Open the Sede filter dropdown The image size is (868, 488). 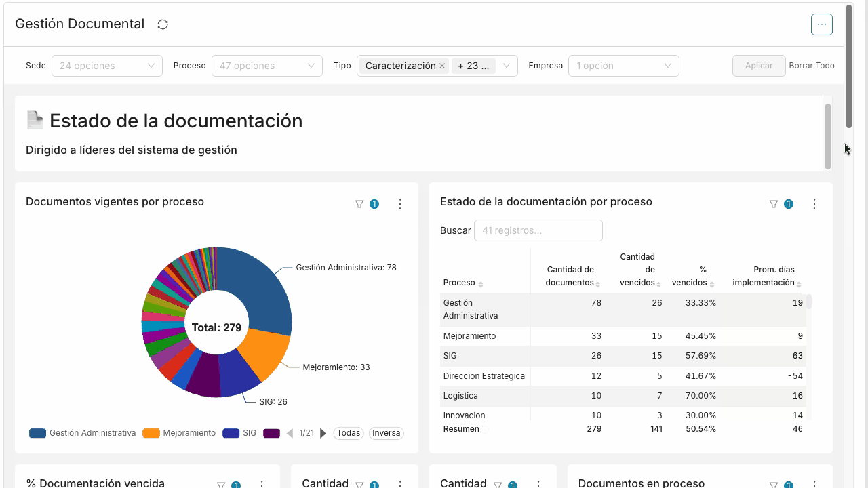107,66
